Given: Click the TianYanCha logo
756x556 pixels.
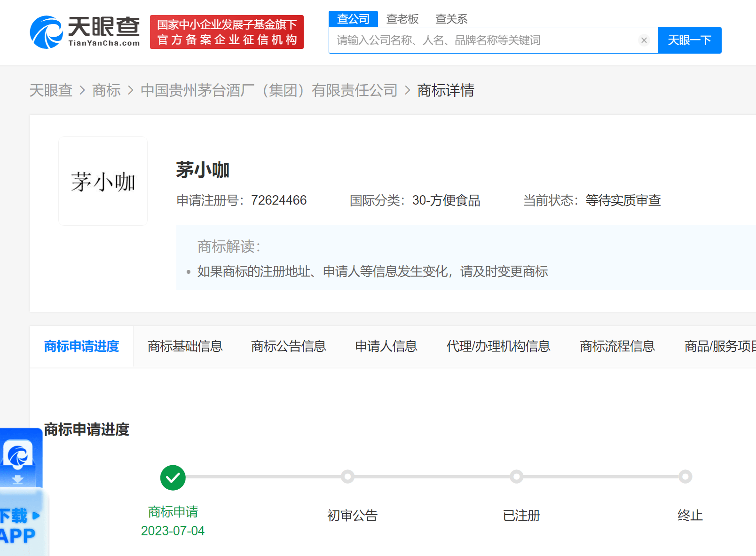Looking at the screenshot, I should 85,32.
